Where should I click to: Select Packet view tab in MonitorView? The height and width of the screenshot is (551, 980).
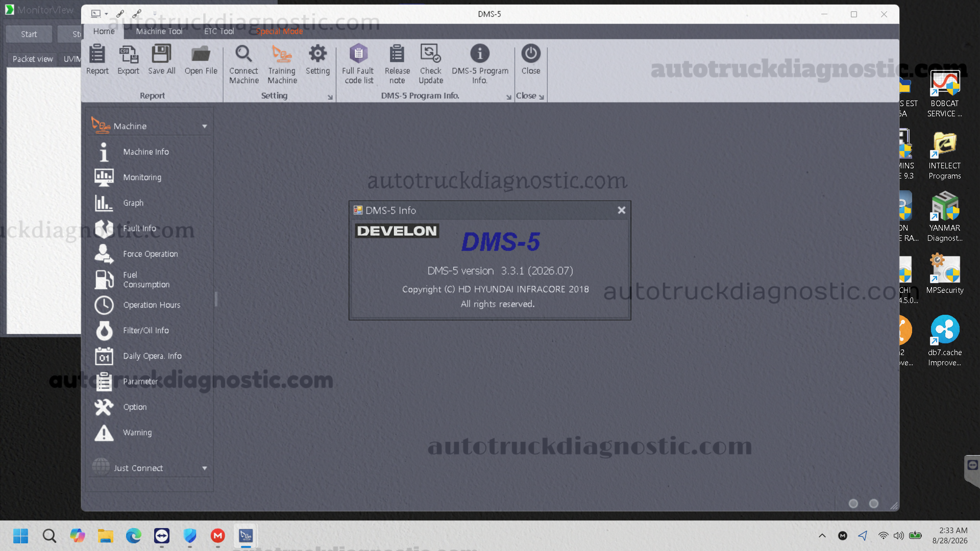[33, 59]
